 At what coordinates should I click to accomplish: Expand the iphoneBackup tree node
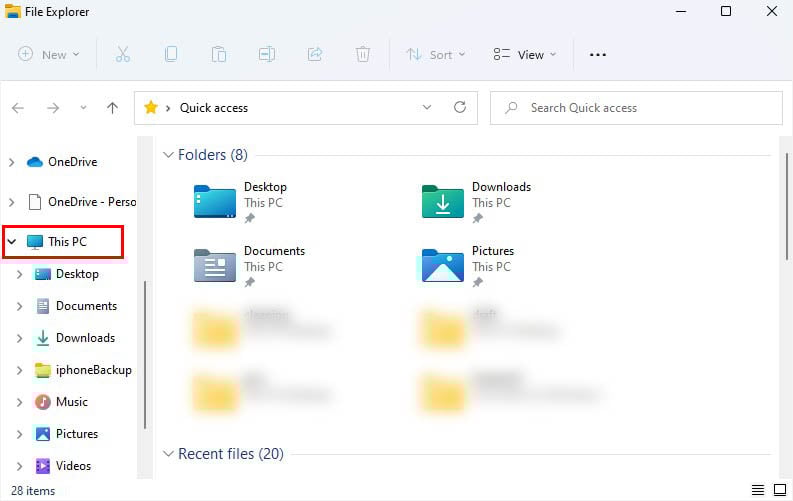19,370
